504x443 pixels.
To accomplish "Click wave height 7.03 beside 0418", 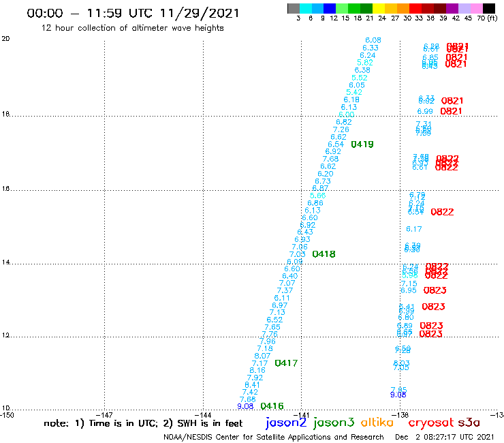I will [x=298, y=254].
